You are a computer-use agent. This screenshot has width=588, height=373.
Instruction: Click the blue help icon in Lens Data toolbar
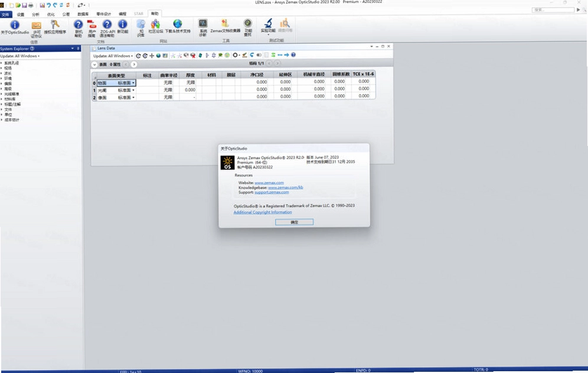click(x=293, y=55)
